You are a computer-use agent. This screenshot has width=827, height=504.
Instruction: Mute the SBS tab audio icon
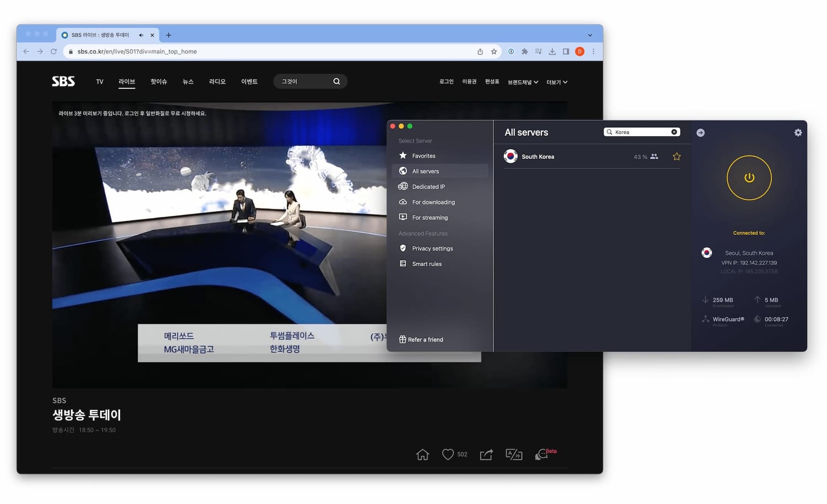(141, 35)
